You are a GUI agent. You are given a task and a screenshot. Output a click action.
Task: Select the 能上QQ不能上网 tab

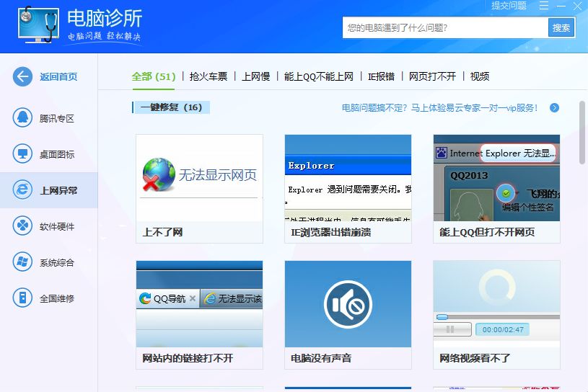pos(319,76)
